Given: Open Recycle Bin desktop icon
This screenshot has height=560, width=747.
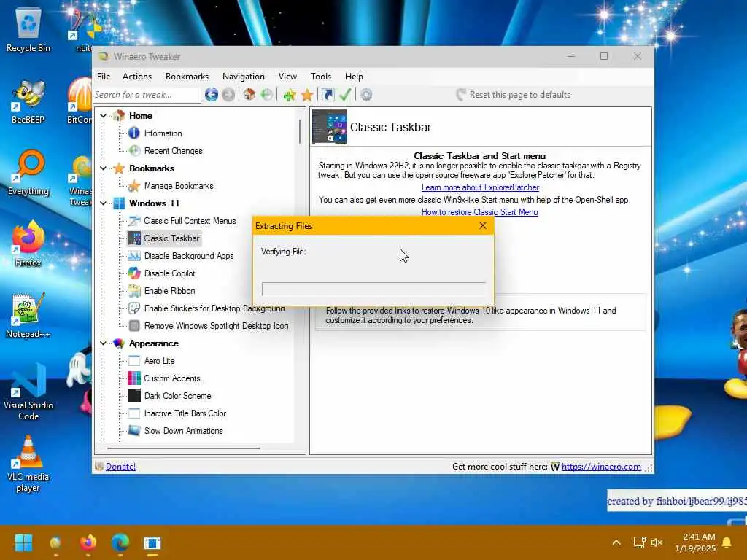Looking at the screenshot, I should [x=28, y=28].
